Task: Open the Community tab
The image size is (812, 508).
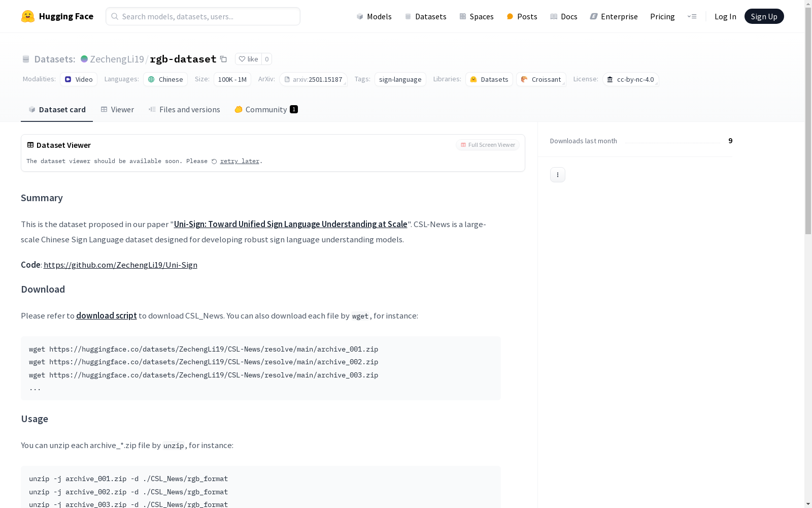Action: tap(266, 109)
